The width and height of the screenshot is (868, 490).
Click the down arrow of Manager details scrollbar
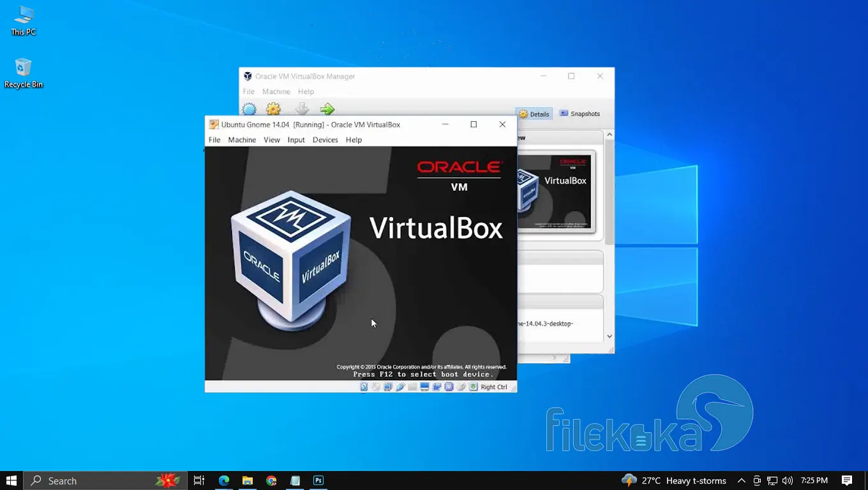(x=610, y=336)
